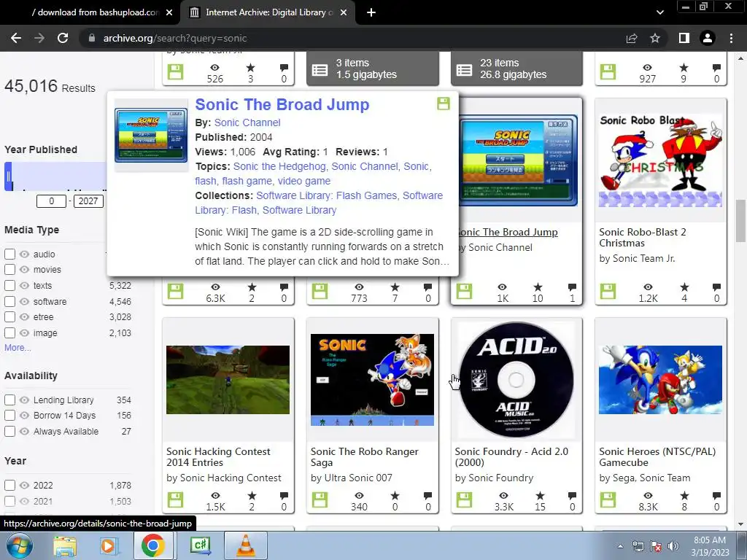This screenshot has height=560, width=747.
Task: Enable the Lending Library filter checkbox
Action: point(9,400)
